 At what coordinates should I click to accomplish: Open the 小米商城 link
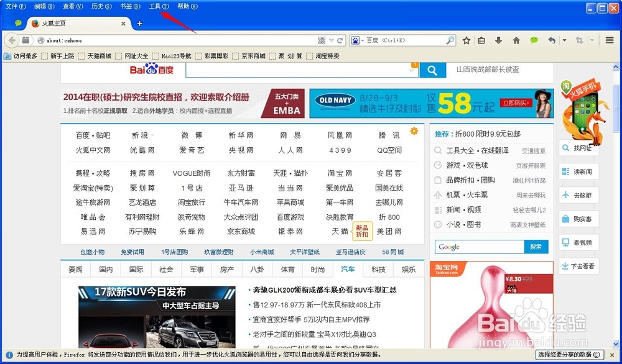(262, 252)
